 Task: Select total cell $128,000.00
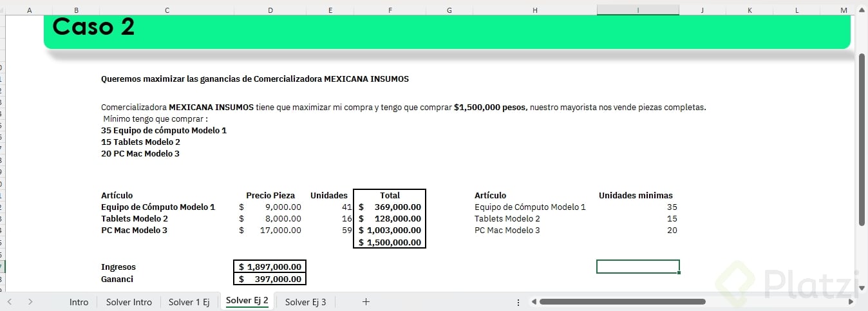tap(390, 218)
